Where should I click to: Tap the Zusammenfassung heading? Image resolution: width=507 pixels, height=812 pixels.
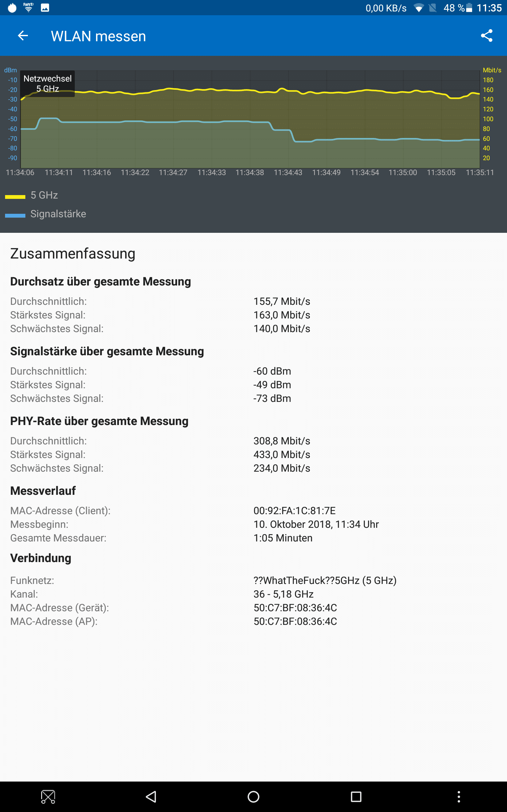pyautogui.click(x=73, y=253)
